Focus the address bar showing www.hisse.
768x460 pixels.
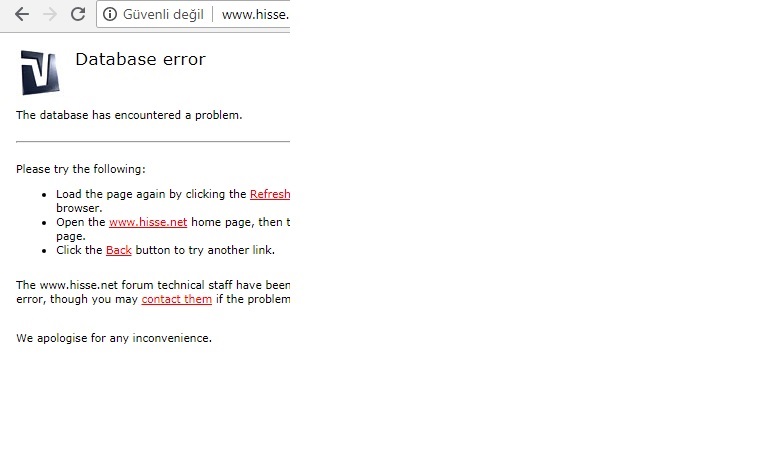255,15
